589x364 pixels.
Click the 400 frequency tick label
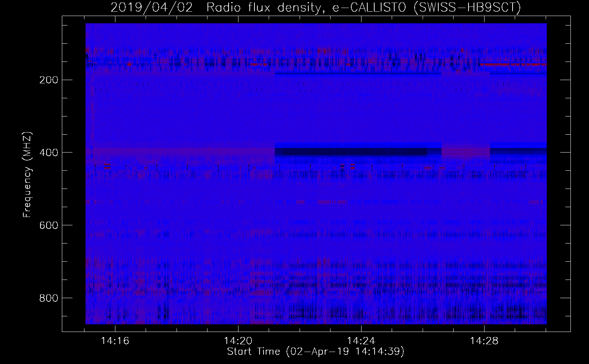[x=48, y=153]
